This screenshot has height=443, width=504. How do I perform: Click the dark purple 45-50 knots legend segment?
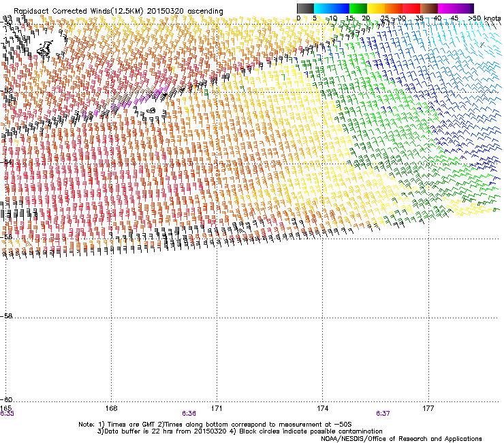click(464, 8)
